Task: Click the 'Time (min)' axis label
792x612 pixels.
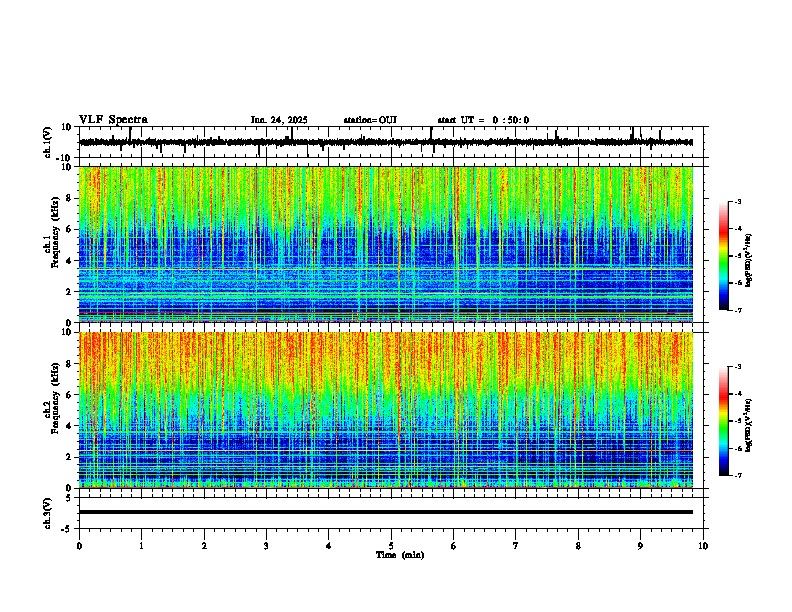Action: [400, 555]
